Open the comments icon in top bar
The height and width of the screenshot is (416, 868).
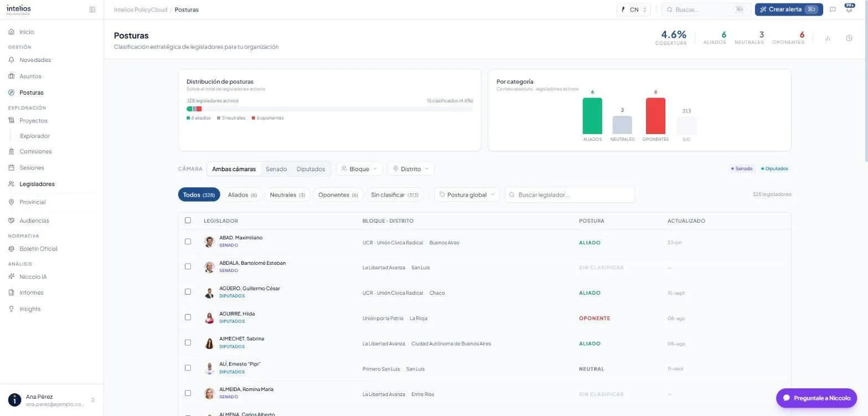click(x=833, y=9)
